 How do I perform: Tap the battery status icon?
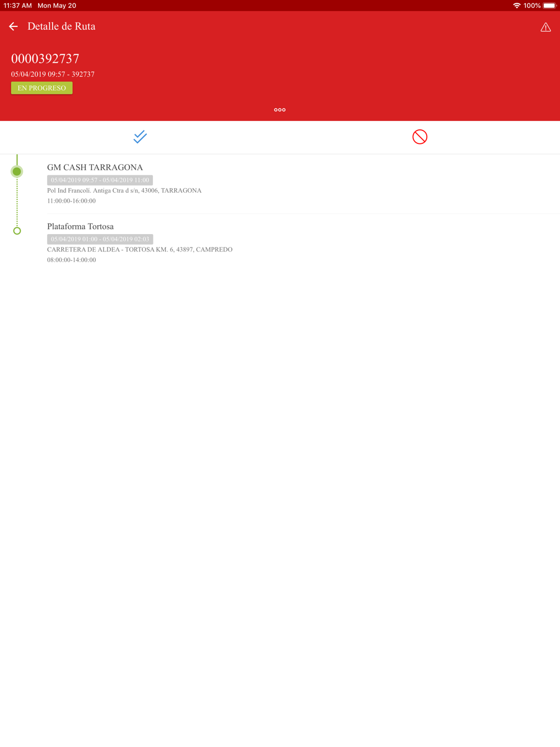(x=549, y=6)
